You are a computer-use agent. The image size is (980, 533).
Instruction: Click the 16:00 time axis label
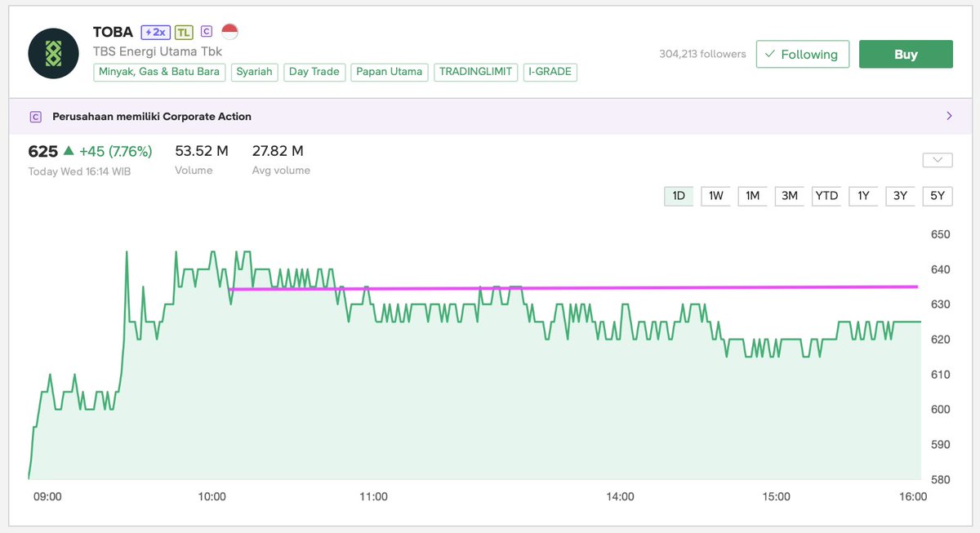pos(912,496)
